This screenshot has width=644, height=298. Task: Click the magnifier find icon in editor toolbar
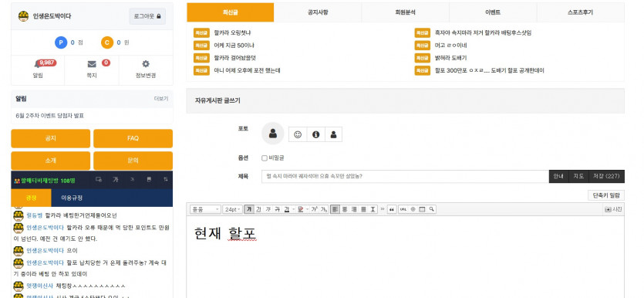[431, 209]
